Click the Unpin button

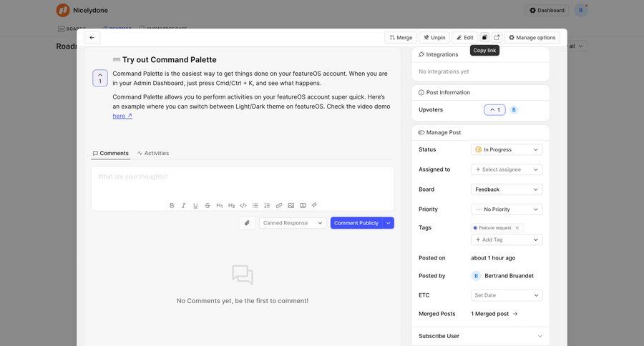434,37
